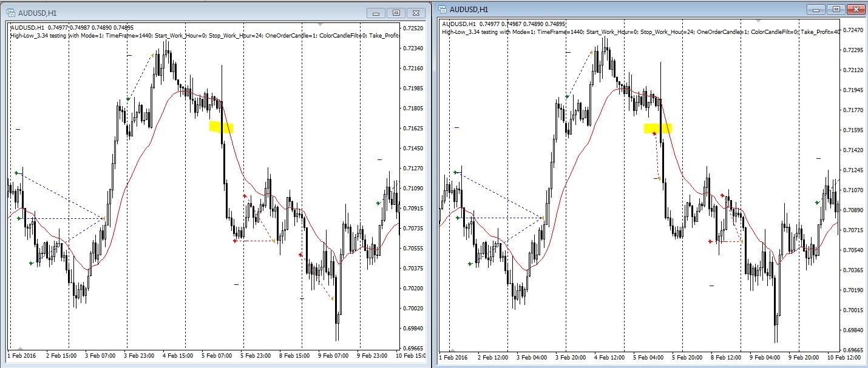Screen dimensions: 868x368
Task: Click the left AUDUSD,H1 window's title bar chart icon
Action: coord(10,12)
